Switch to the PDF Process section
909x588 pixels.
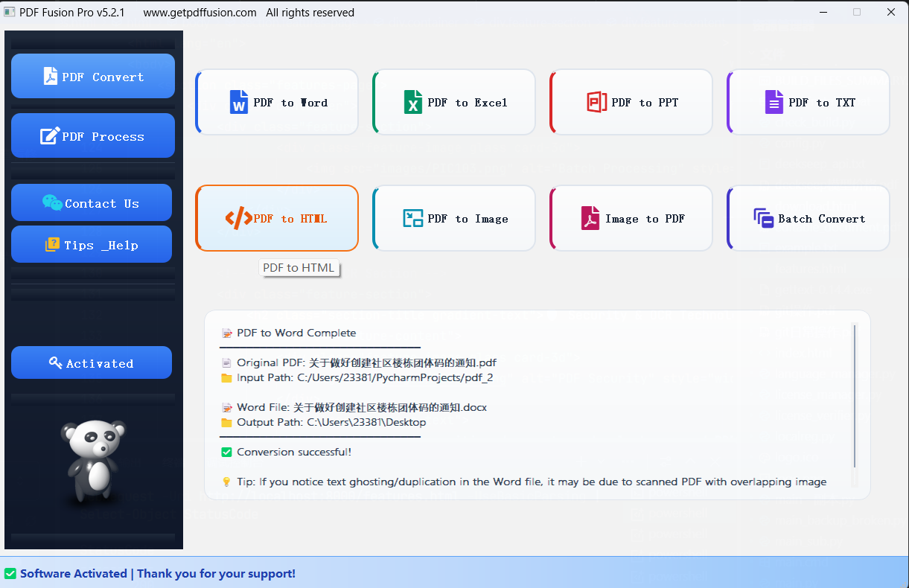[x=92, y=135]
